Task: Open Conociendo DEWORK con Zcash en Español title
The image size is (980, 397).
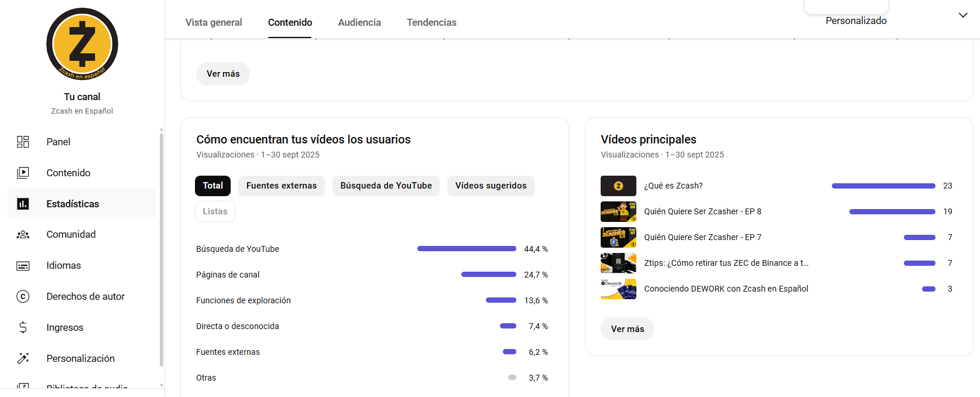Action: (726, 289)
